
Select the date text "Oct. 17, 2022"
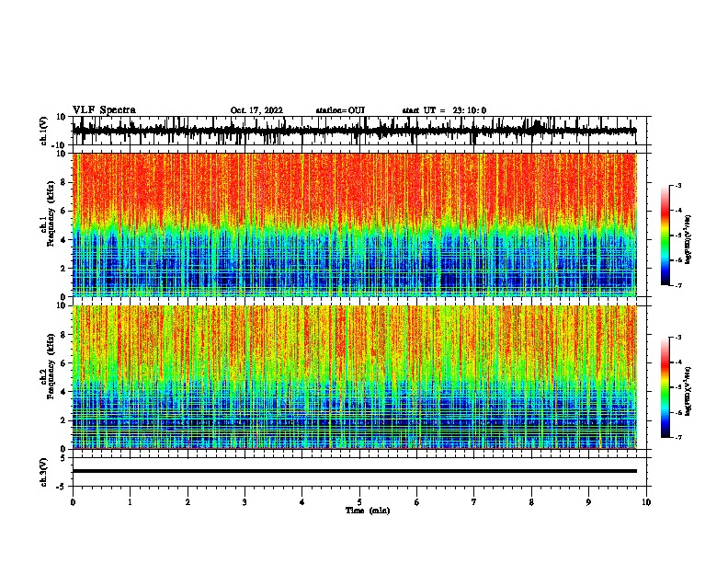pos(256,110)
